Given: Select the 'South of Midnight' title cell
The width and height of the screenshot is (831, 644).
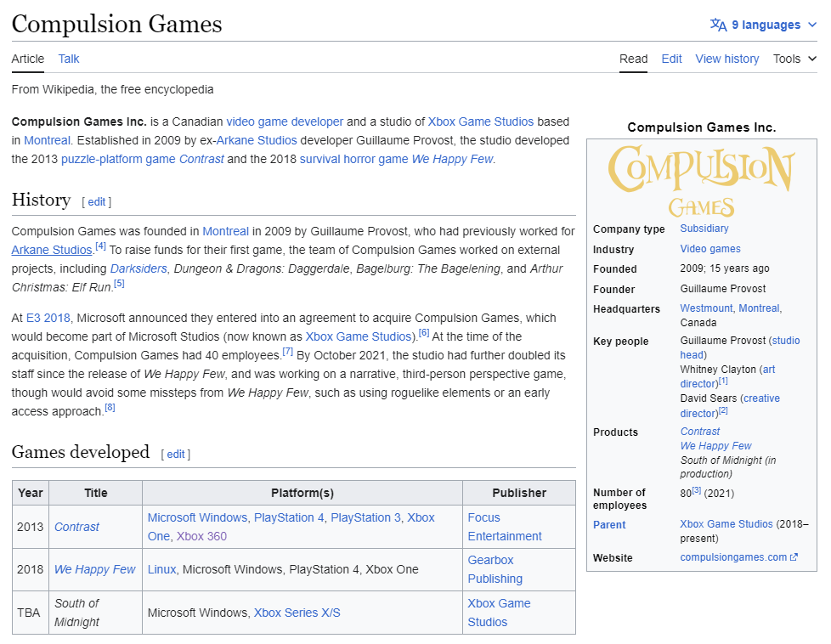Looking at the screenshot, I should 95,613.
